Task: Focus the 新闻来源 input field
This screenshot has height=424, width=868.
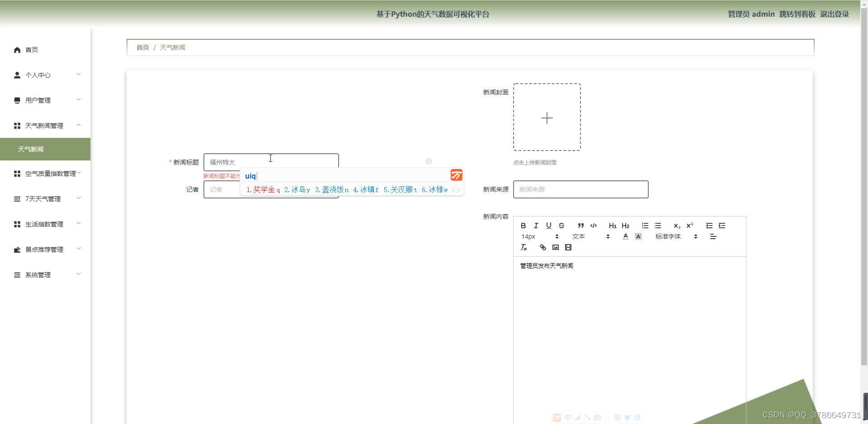Action: pos(580,189)
